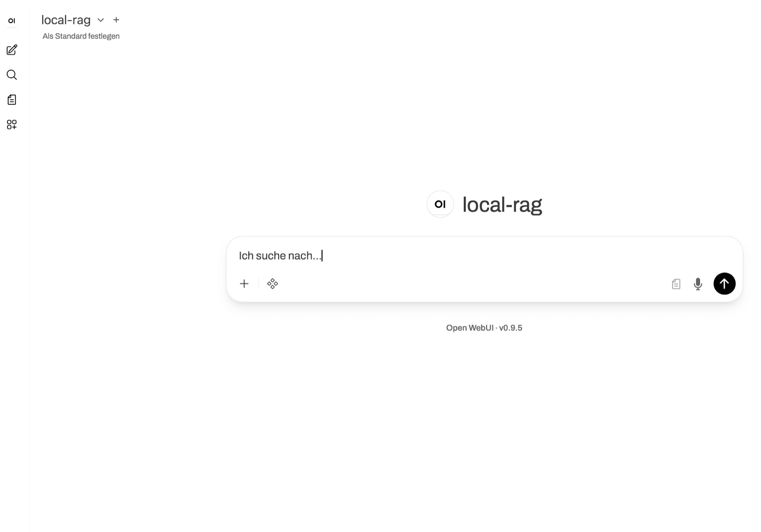Open the attach plus menu in prompt box

pyautogui.click(x=244, y=284)
